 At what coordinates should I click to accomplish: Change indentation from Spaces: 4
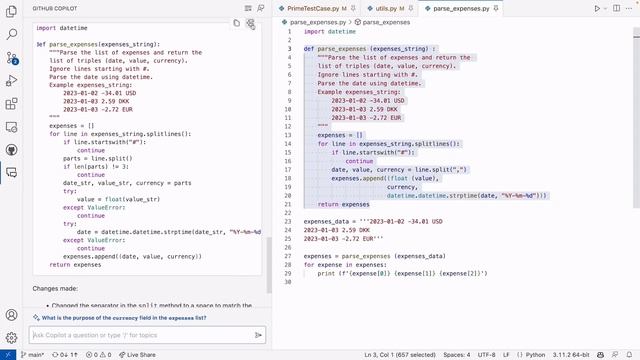tap(457, 355)
